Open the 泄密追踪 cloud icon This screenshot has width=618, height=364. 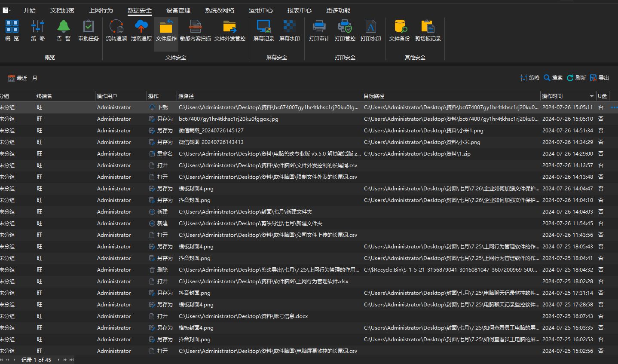141,31
